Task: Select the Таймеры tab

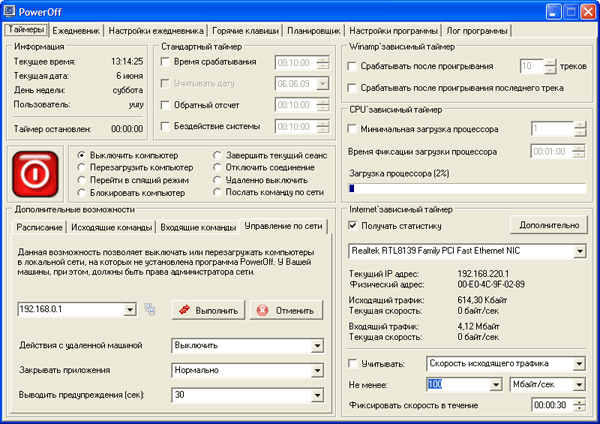Action: (26, 30)
